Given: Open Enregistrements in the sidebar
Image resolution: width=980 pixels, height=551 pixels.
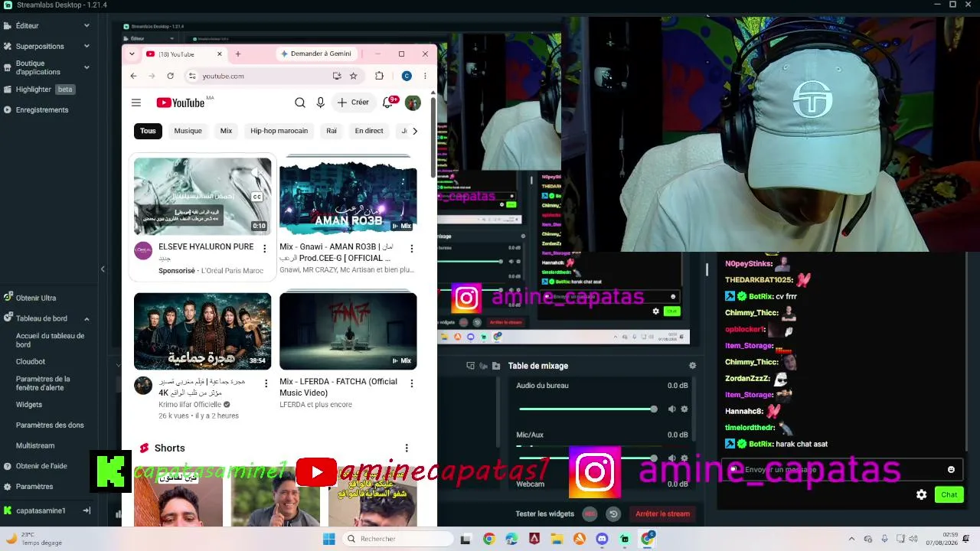Looking at the screenshot, I should [42, 110].
